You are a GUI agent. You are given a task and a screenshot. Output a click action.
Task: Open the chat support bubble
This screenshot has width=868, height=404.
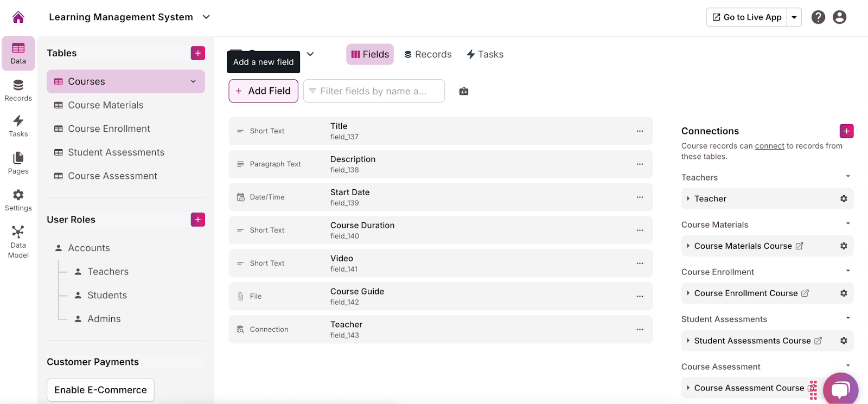840,389
